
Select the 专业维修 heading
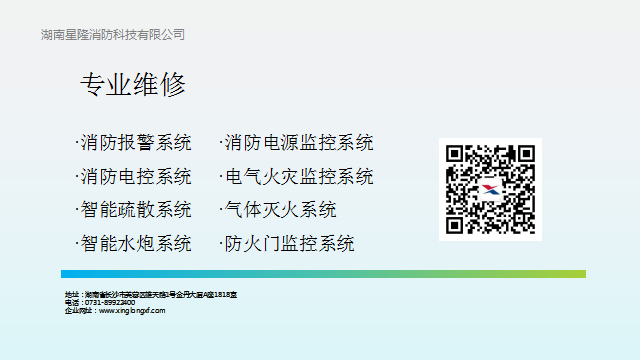pos(133,85)
